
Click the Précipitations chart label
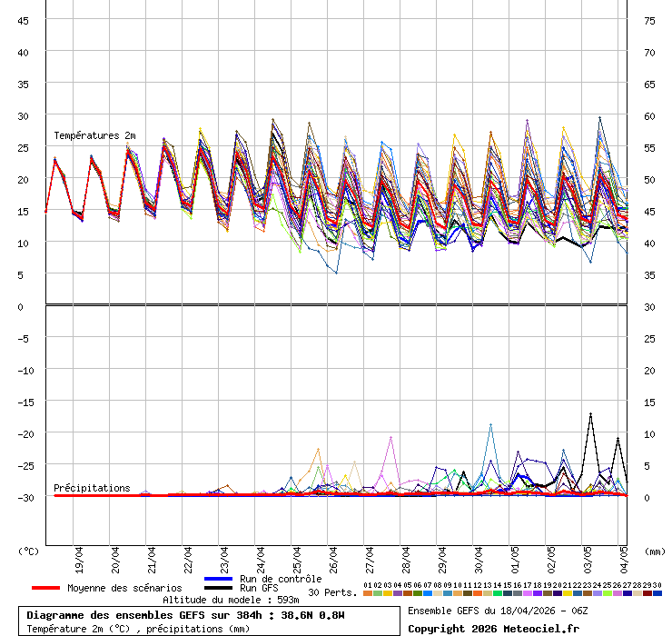tap(92, 488)
